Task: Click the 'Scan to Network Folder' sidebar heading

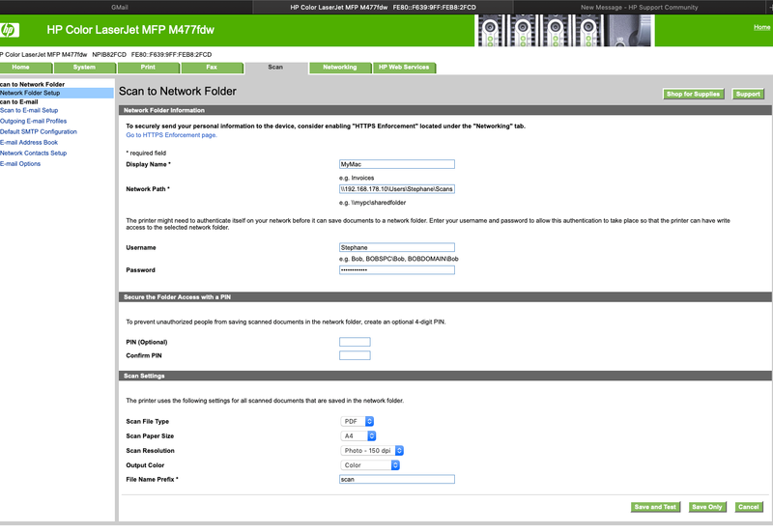Action: pyautogui.click(x=33, y=85)
